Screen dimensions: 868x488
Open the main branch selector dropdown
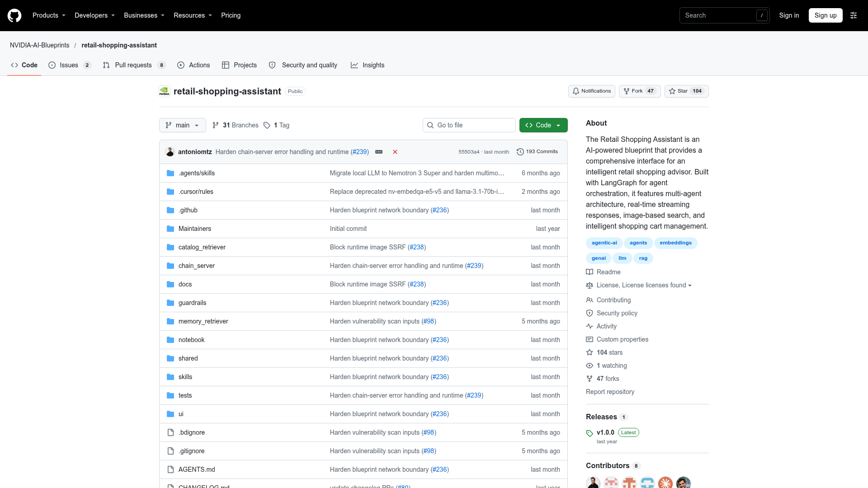coord(182,125)
